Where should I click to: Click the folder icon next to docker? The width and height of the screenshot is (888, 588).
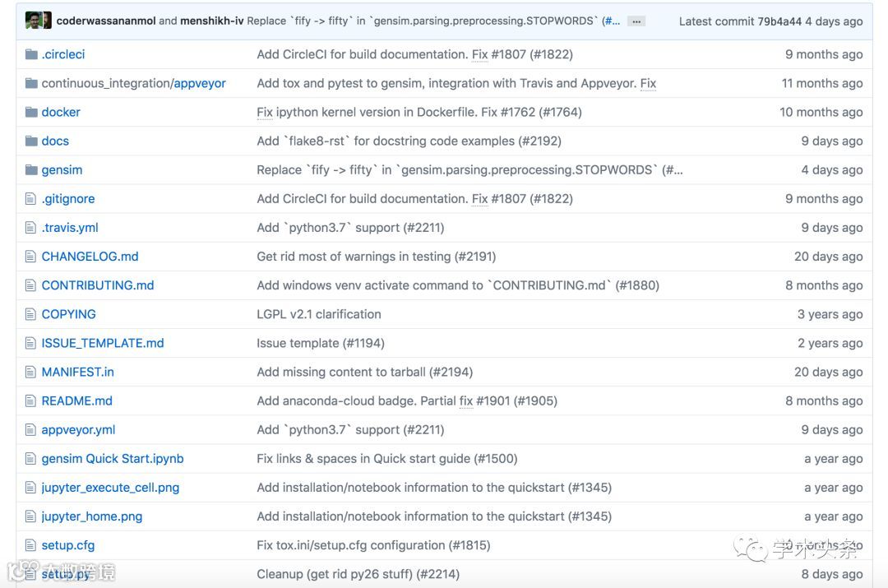tap(31, 112)
